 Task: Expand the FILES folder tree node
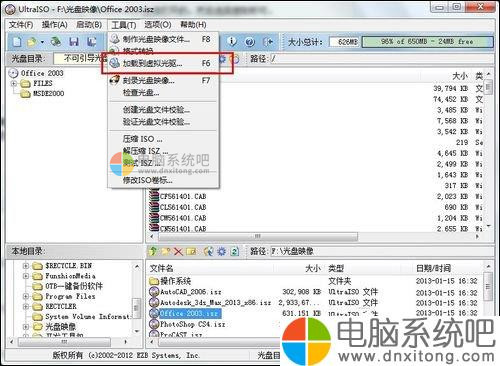[14, 83]
